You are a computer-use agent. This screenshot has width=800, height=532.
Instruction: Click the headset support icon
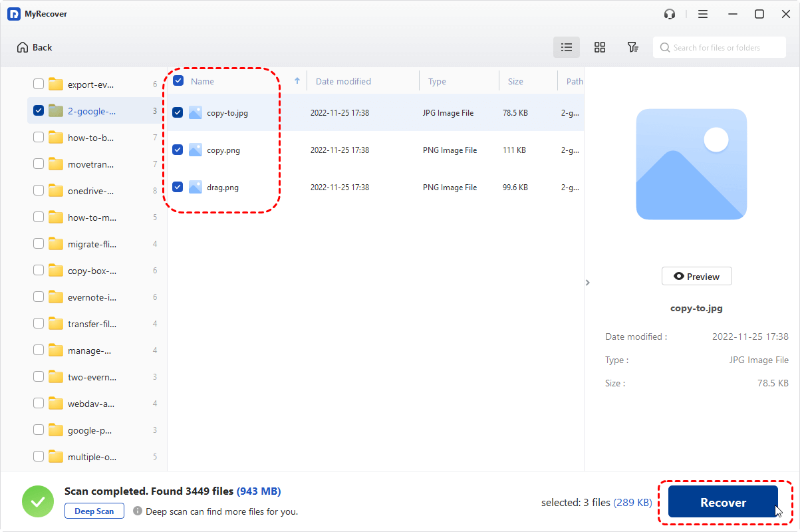pos(670,13)
